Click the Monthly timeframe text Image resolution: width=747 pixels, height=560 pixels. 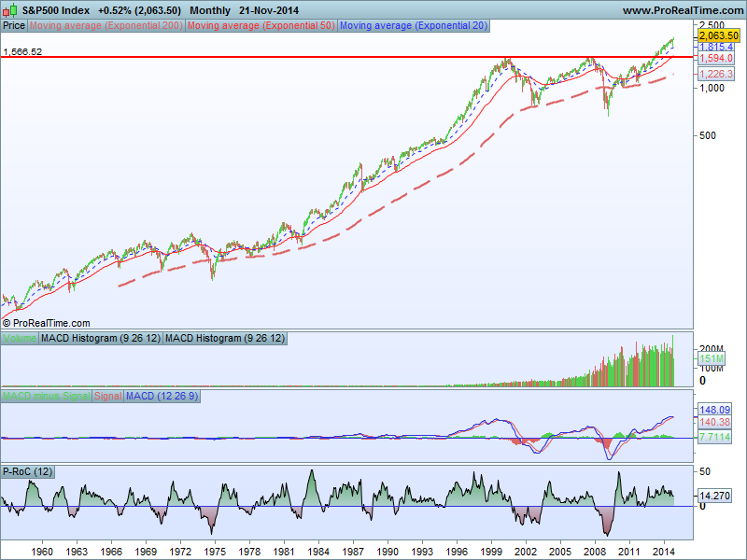[210, 10]
